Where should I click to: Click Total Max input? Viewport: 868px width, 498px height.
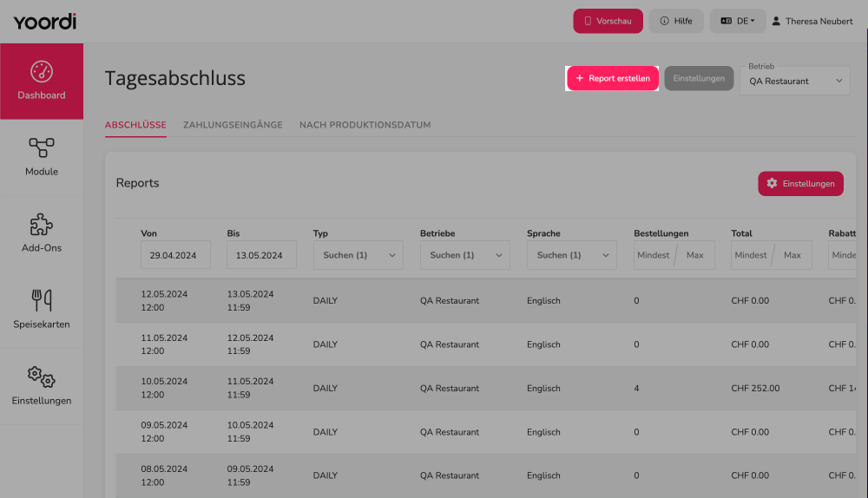(794, 255)
